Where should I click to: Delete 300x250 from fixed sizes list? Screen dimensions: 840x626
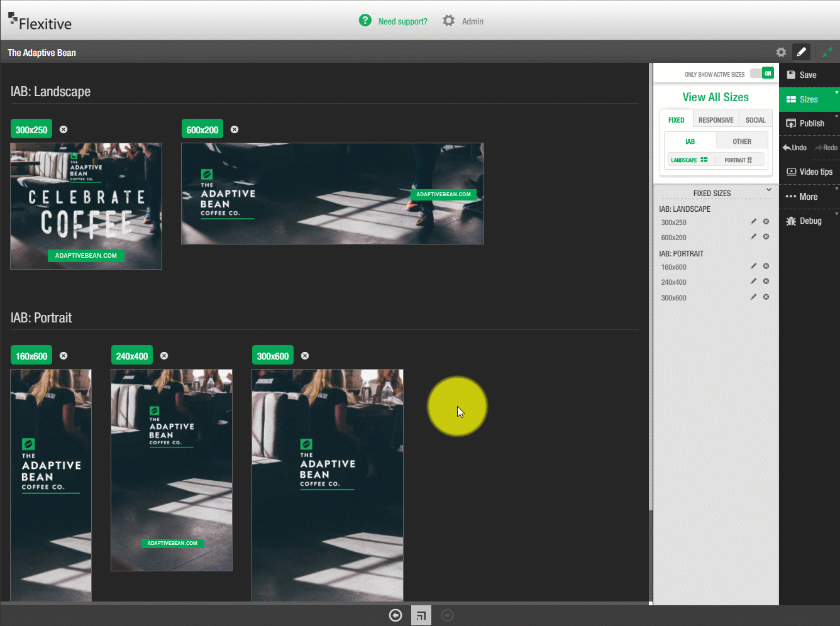(766, 221)
